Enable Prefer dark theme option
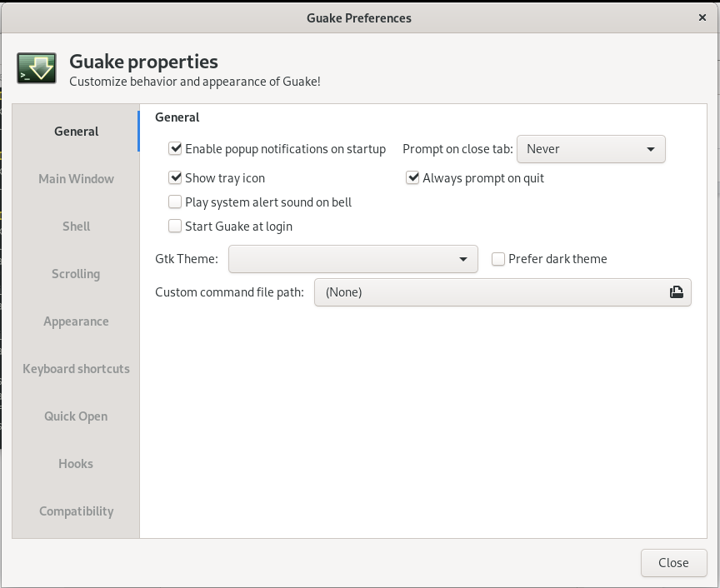The width and height of the screenshot is (720, 588). click(498, 259)
